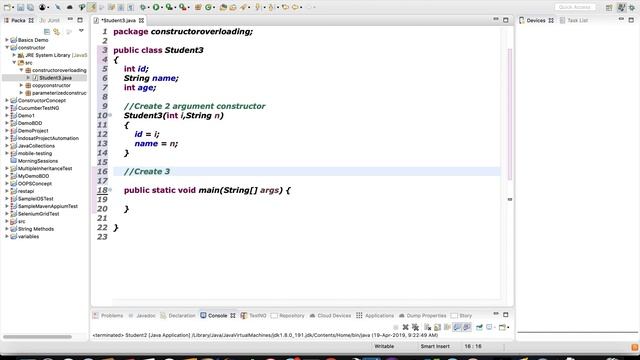
Task: Close the Console view tab
Action: pyautogui.click(x=233, y=316)
